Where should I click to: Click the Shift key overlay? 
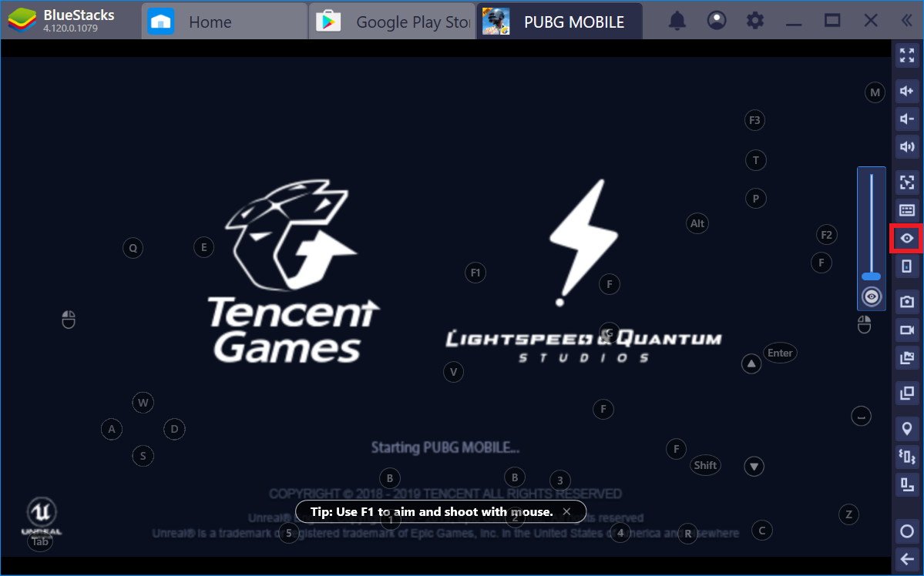[x=705, y=465]
